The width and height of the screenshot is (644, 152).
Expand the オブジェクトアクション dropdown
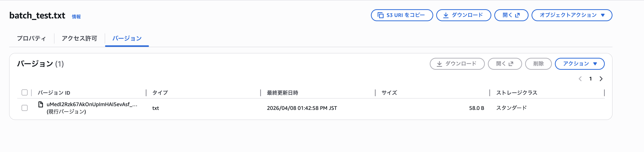tap(572, 15)
